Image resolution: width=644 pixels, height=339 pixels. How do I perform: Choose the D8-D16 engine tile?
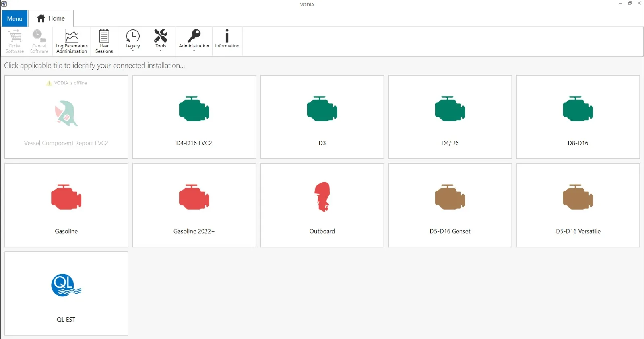click(x=578, y=117)
